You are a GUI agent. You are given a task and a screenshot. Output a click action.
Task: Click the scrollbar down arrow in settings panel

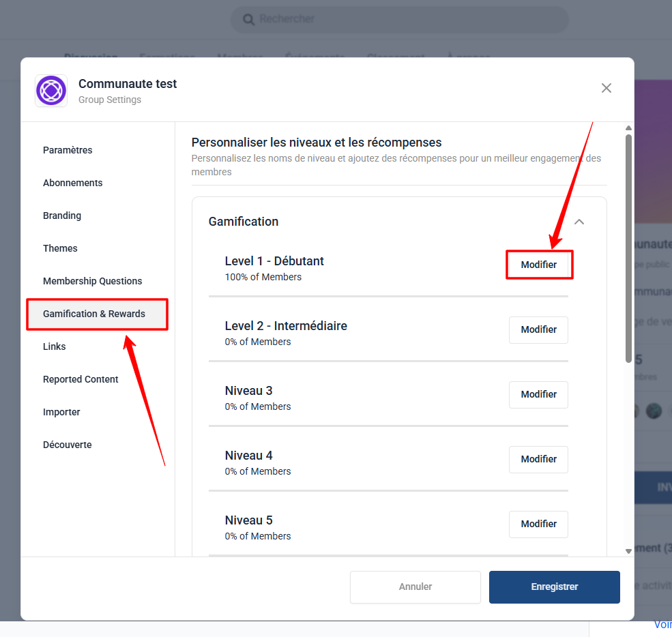pos(628,551)
